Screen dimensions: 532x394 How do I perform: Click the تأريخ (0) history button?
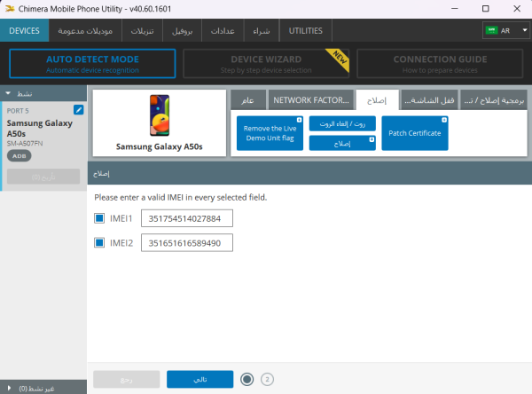[43, 177]
